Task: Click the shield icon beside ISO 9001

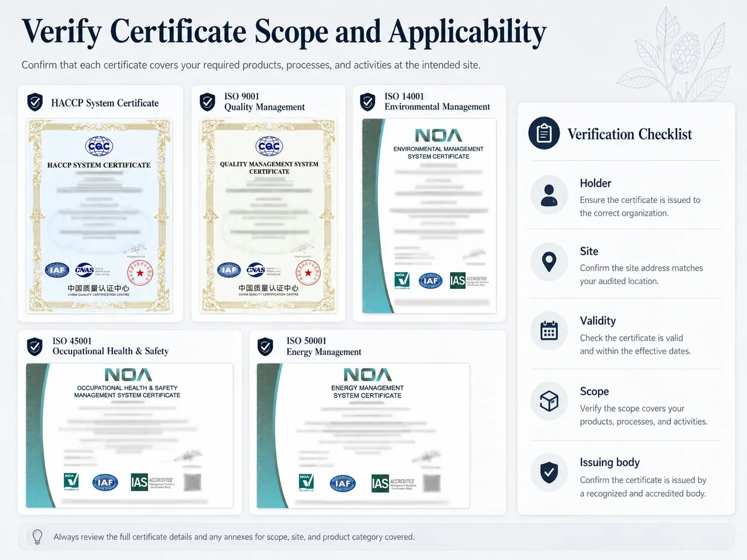Action: [x=207, y=102]
